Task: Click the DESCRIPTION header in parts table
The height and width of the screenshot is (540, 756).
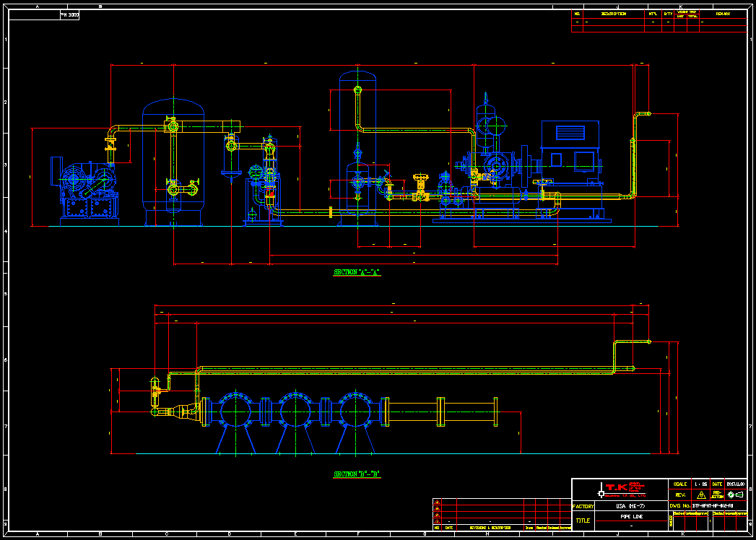Action: point(613,14)
